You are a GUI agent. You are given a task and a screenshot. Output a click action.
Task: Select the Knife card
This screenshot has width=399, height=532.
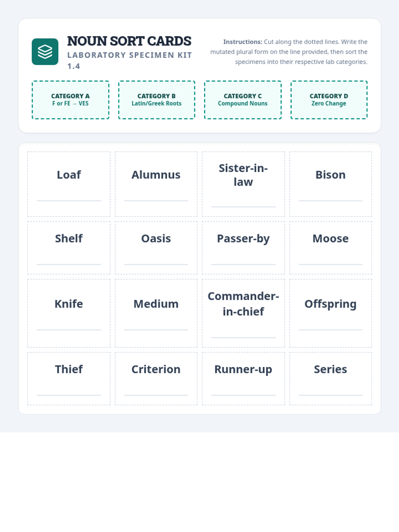coord(69,313)
